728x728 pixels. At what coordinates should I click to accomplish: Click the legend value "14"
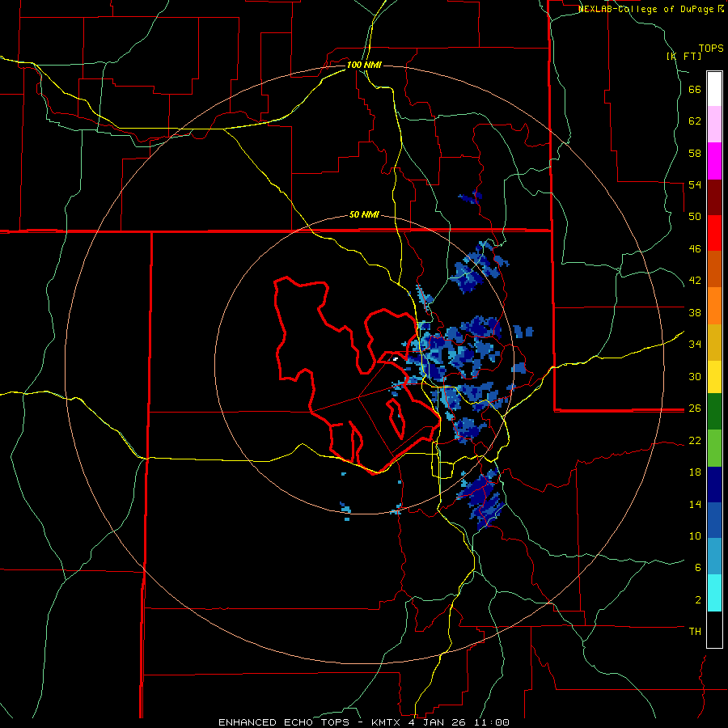click(695, 504)
